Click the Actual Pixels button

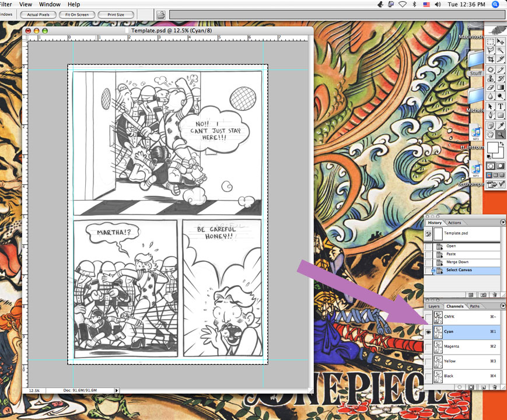38,15
